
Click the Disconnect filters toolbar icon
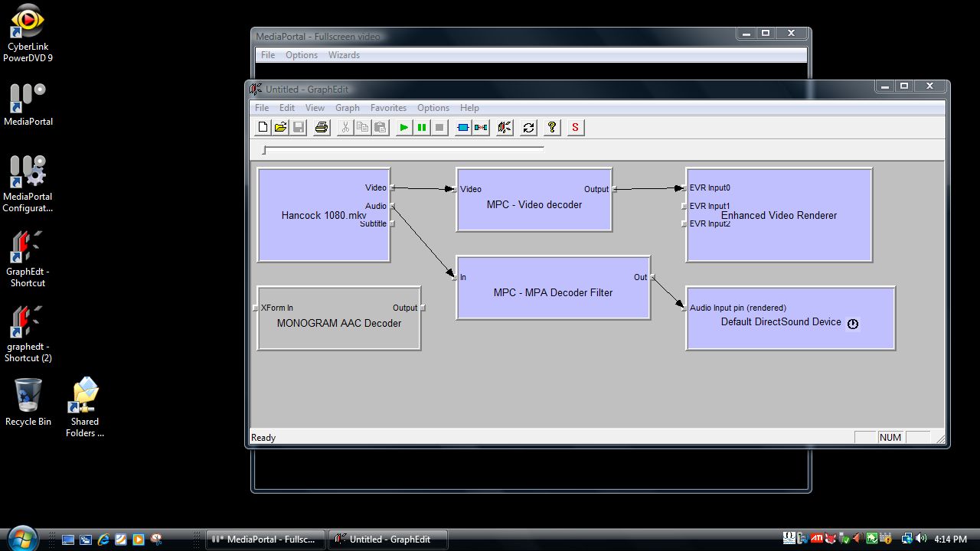click(x=481, y=128)
